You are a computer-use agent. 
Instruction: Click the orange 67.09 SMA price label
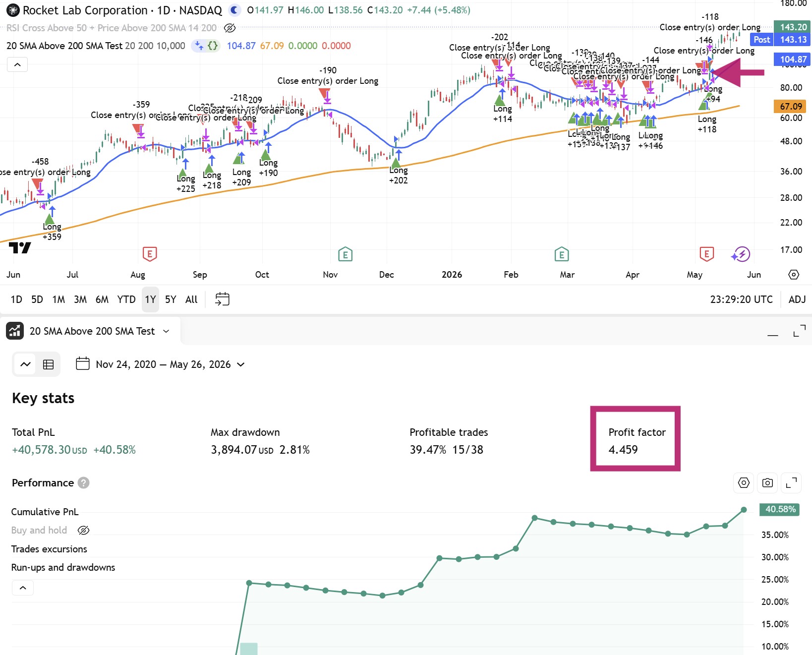[791, 106]
